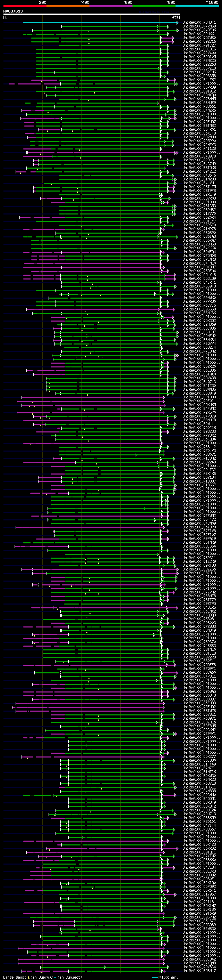222x980 pixels.
Task: Select the UniRef100_Q75M08 label
Action: click(x=199, y=256)
